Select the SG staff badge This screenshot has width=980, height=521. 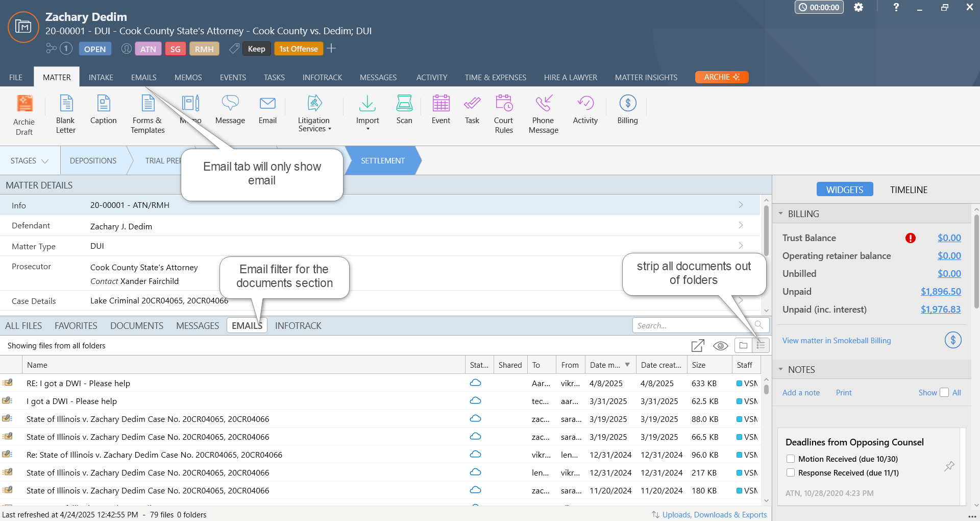pyautogui.click(x=175, y=49)
